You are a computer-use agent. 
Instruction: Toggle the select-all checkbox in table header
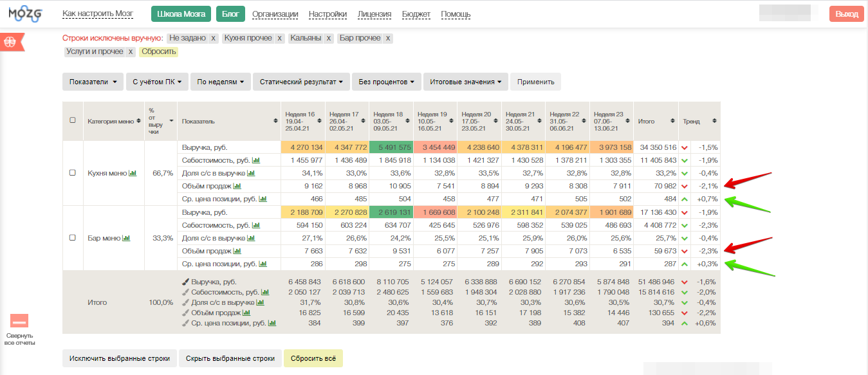pos(73,121)
